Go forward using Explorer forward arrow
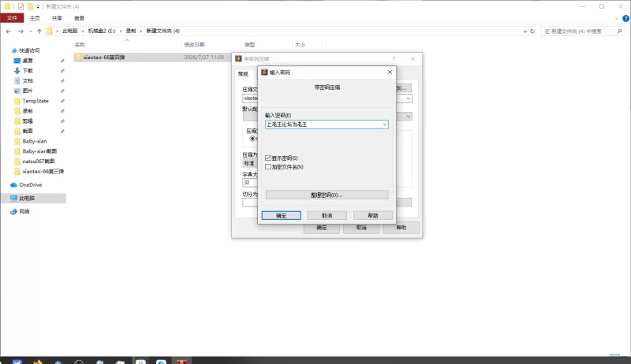 coord(21,31)
